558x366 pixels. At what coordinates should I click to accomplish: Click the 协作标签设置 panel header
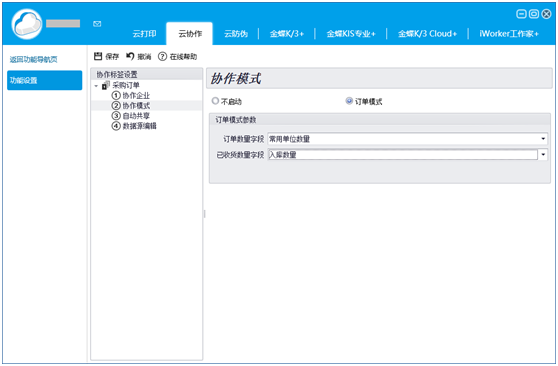(x=147, y=74)
